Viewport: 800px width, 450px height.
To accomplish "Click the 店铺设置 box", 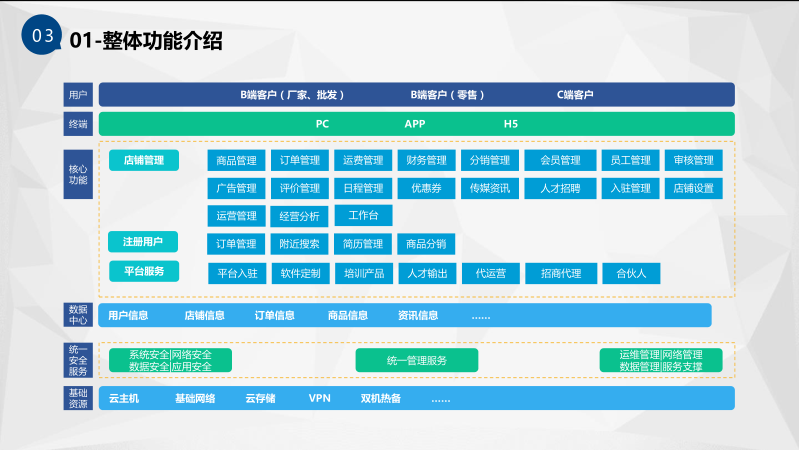I will click(x=694, y=188).
